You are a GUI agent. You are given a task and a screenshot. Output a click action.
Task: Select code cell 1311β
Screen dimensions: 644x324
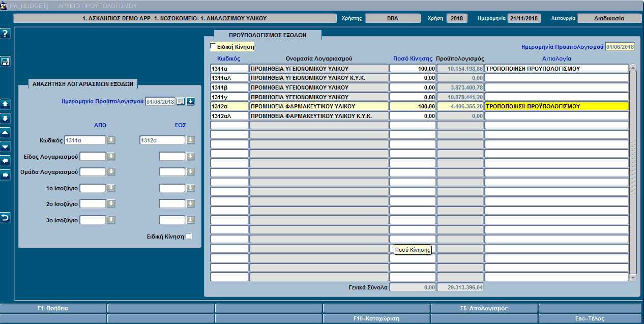tap(229, 87)
